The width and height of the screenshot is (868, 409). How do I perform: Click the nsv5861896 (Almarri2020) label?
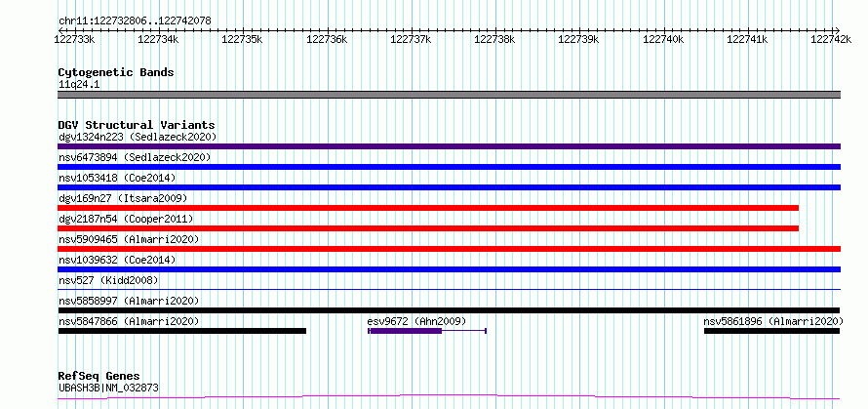[773, 321]
